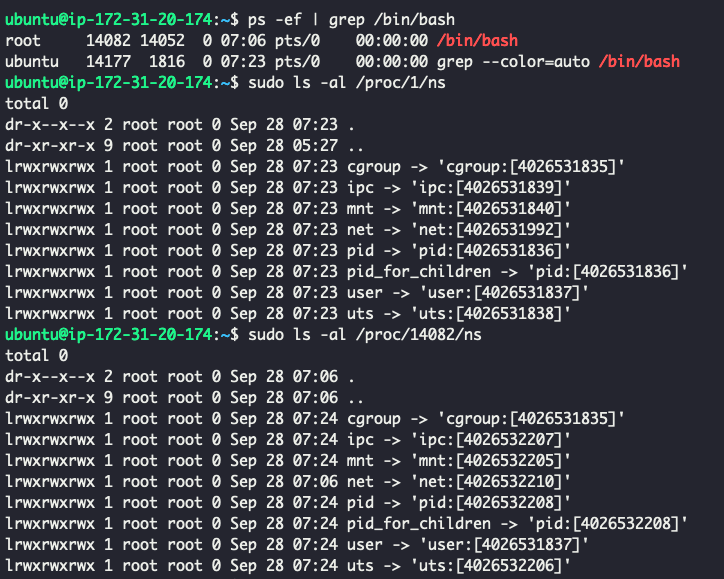Image resolution: width=724 pixels, height=579 pixels.
Task: Click net:[4026532210] namespace entry
Action: (490, 482)
